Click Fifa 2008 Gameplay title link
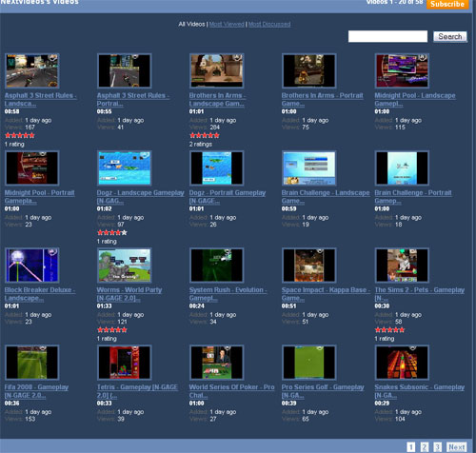The height and width of the screenshot is (453, 476). [36, 391]
